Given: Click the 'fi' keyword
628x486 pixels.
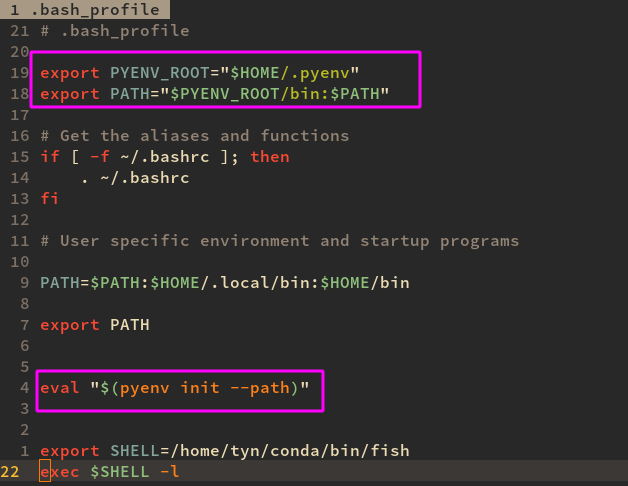Looking at the screenshot, I should pos(50,199).
